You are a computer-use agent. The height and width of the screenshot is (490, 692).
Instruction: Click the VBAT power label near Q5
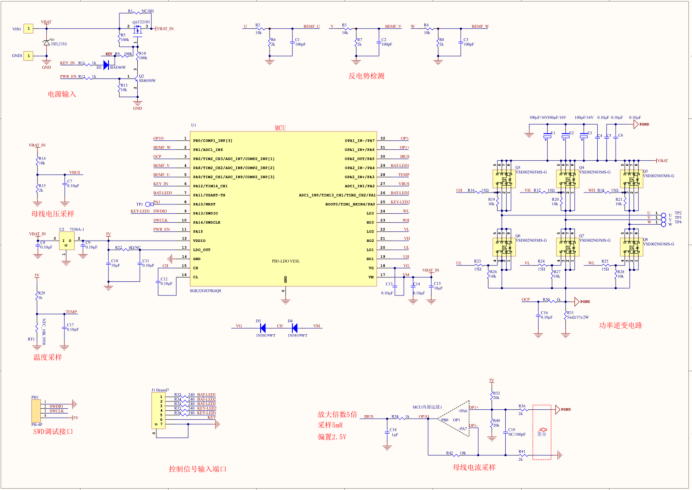[x=662, y=160]
